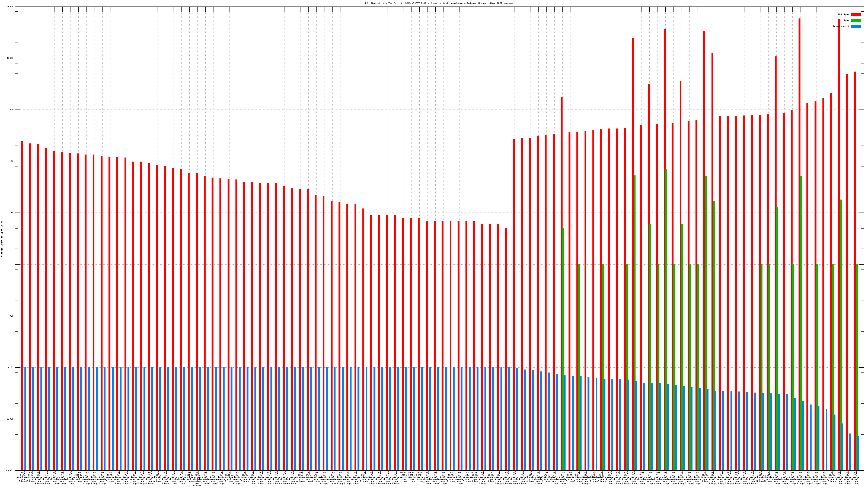Click the 'Not Spam' legend label

(x=844, y=14)
